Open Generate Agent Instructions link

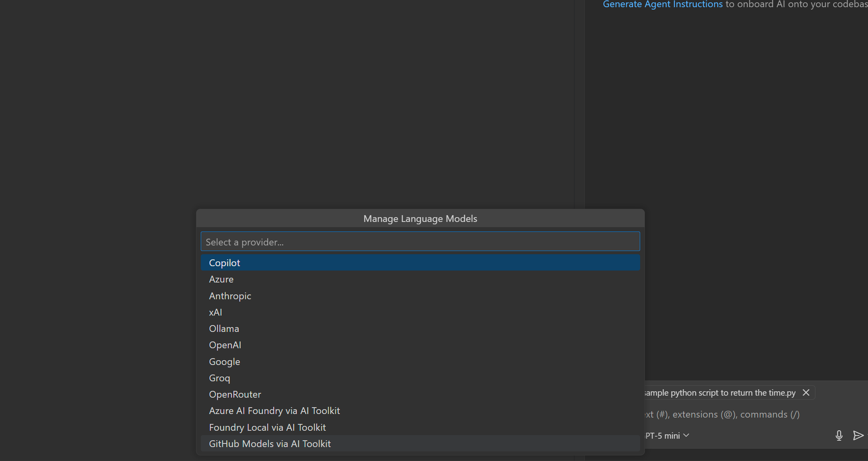tap(662, 4)
